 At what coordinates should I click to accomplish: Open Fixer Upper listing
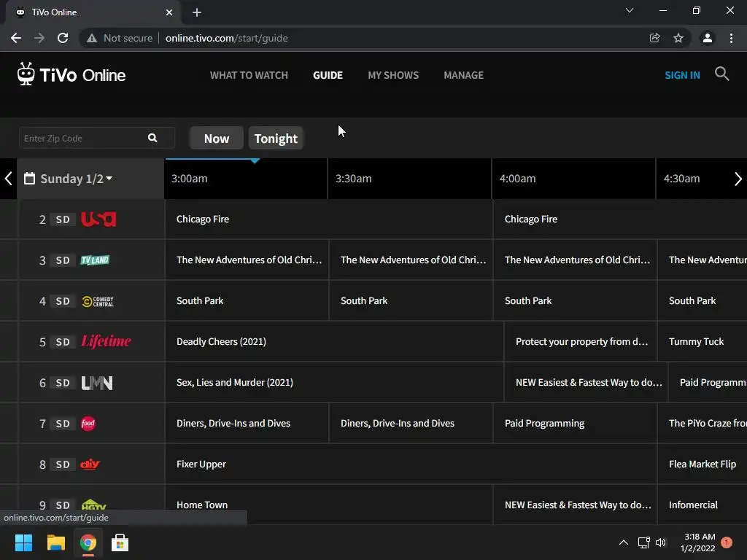tap(411, 464)
